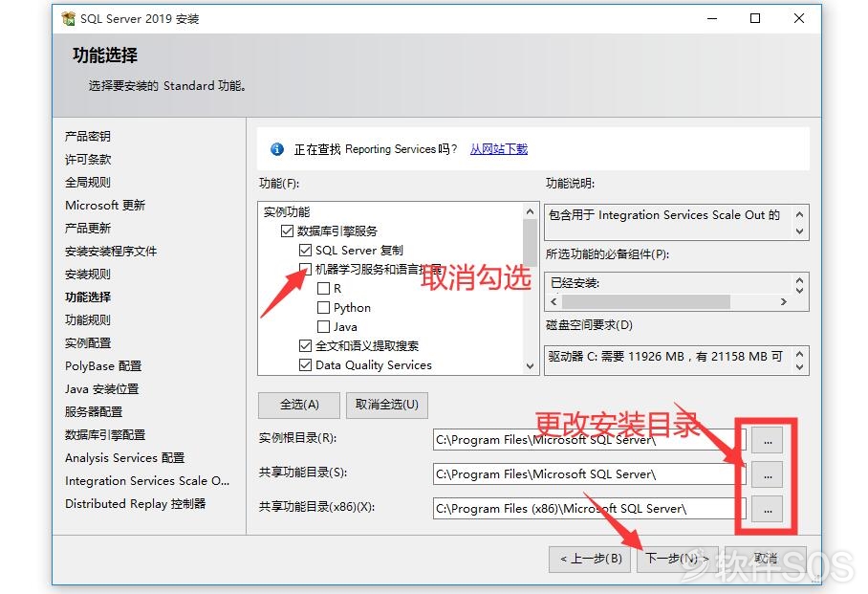Click the 已经安装 prerequisites entry

click(575, 283)
